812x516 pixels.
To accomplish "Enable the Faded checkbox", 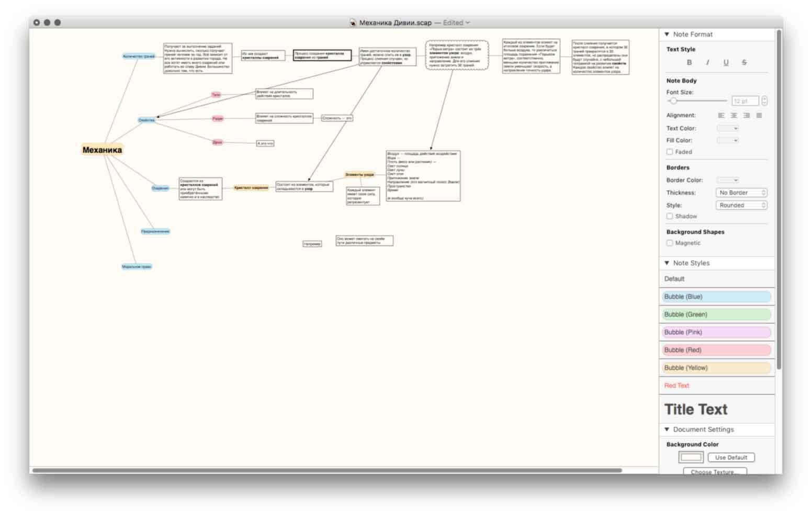I will click(670, 152).
